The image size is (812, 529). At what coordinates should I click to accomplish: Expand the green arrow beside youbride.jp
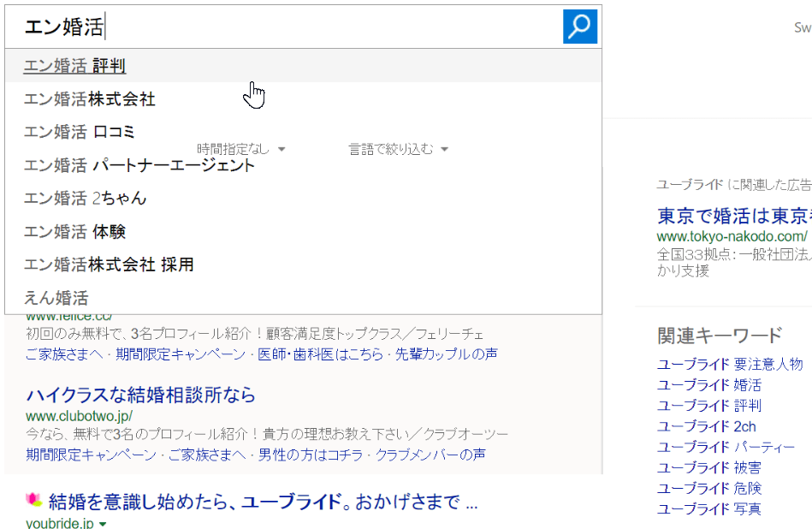tap(103, 523)
